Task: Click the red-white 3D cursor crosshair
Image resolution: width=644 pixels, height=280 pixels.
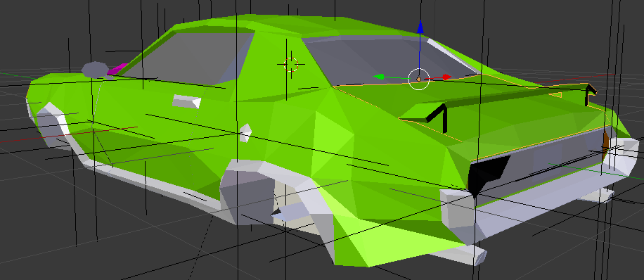Action: [291, 64]
